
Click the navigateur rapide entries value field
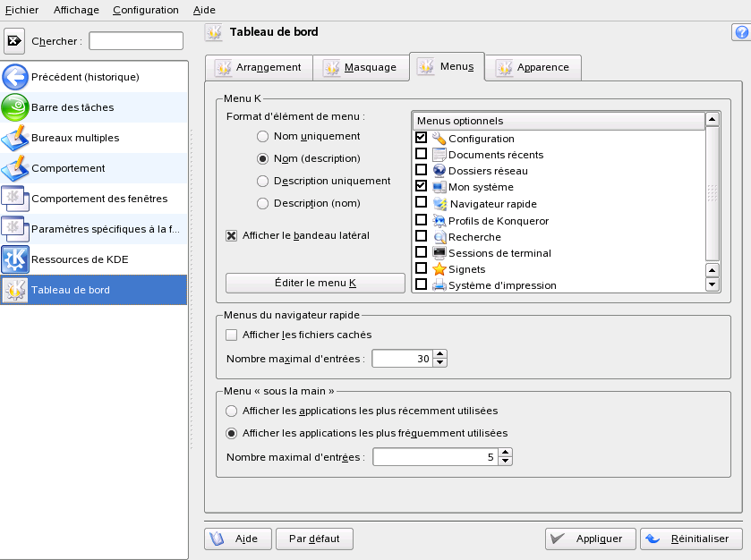(x=402, y=359)
